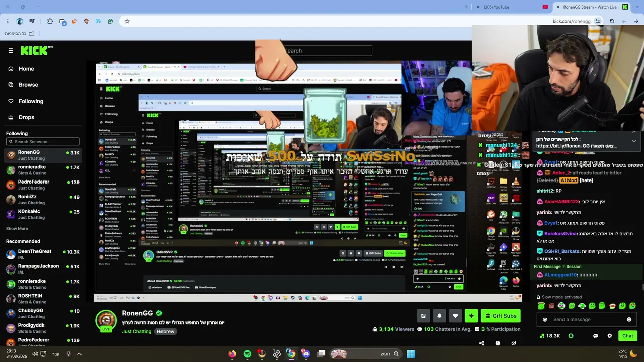Open Discord from the taskbar
This screenshot has height=362, width=644.
(x=306, y=354)
